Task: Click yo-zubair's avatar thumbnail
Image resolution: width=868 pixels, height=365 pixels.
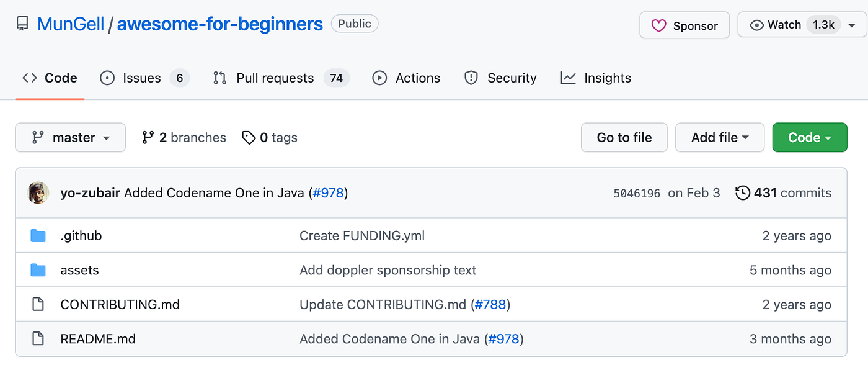Action: pos(38,193)
